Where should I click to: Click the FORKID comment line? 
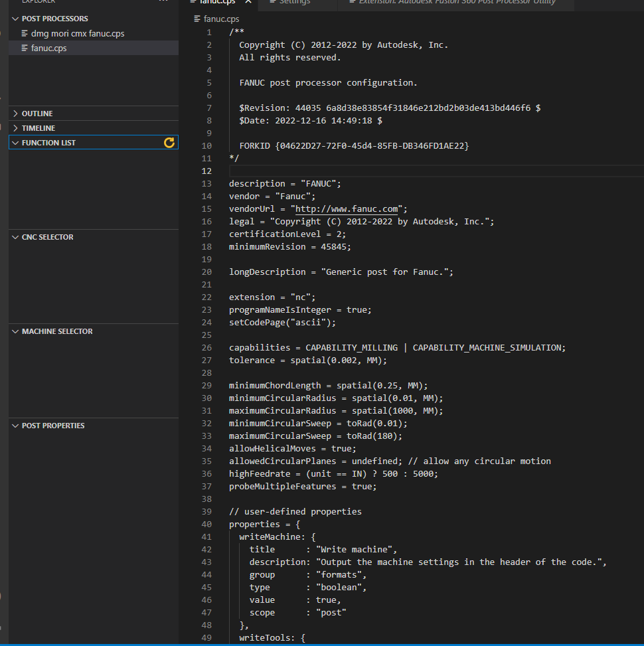coord(354,146)
